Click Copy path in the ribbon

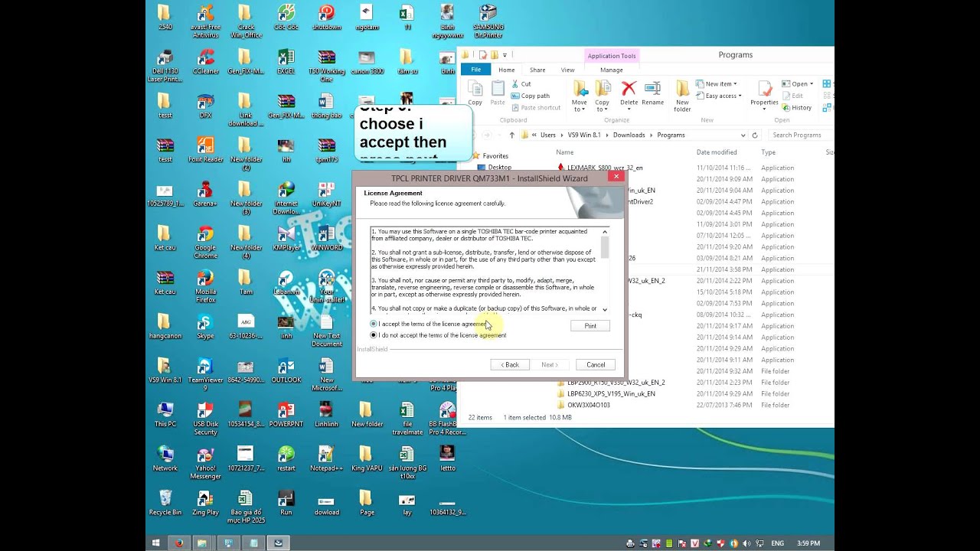(530, 96)
